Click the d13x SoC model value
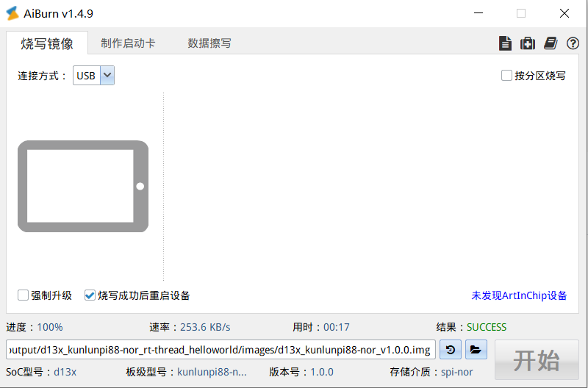This screenshot has width=588, height=388. [x=65, y=372]
